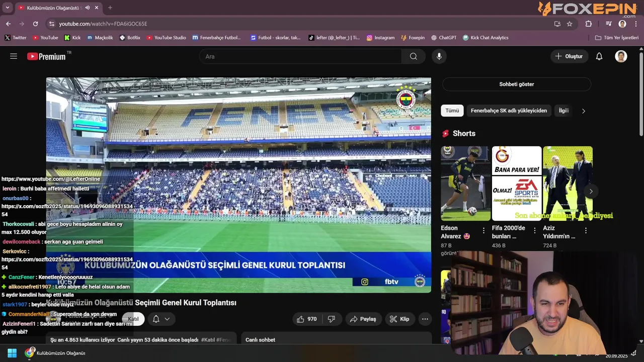Open the #Katıl hashtag link
The width and height of the screenshot is (644, 362).
pyautogui.click(x=208, y=340)
